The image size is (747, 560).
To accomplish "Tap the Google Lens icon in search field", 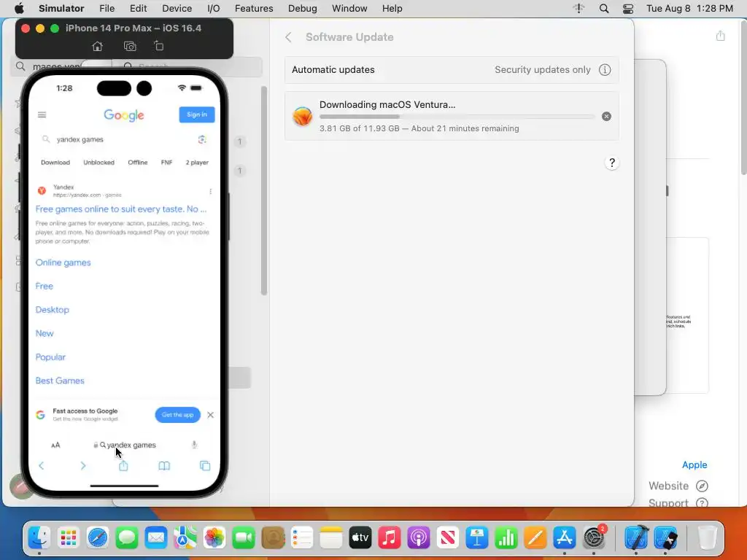I will [202, 139].
